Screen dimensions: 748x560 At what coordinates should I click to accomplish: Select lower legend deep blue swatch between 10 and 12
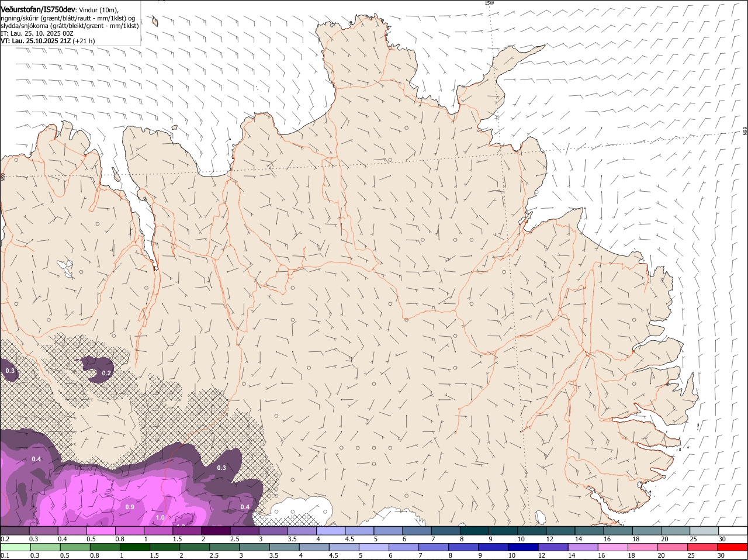click(522, 547)
